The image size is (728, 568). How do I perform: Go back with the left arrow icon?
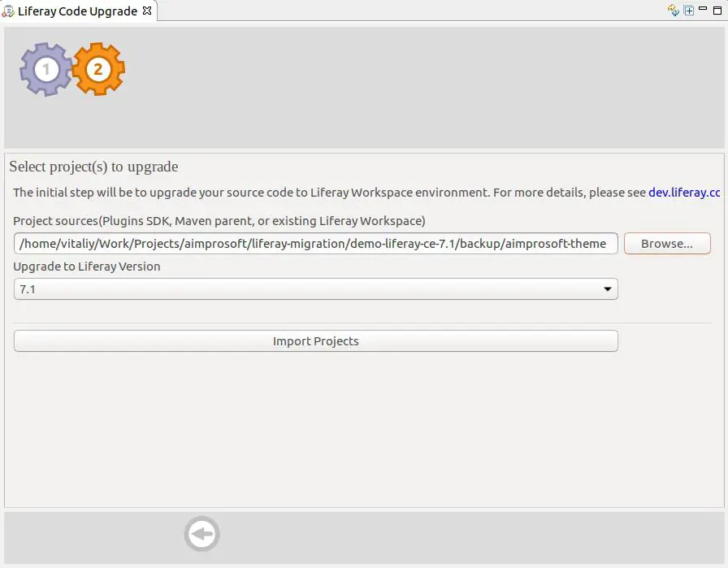coord(201,534)
